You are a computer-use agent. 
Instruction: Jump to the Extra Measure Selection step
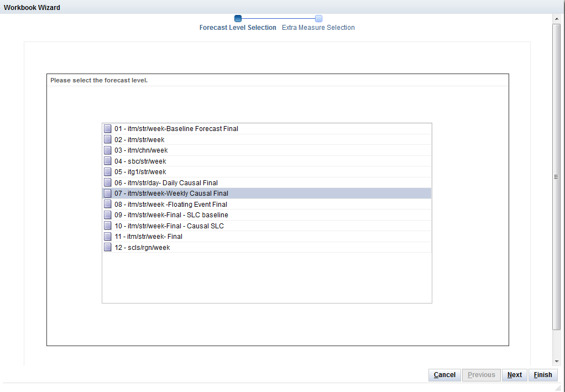click(318, 28)
